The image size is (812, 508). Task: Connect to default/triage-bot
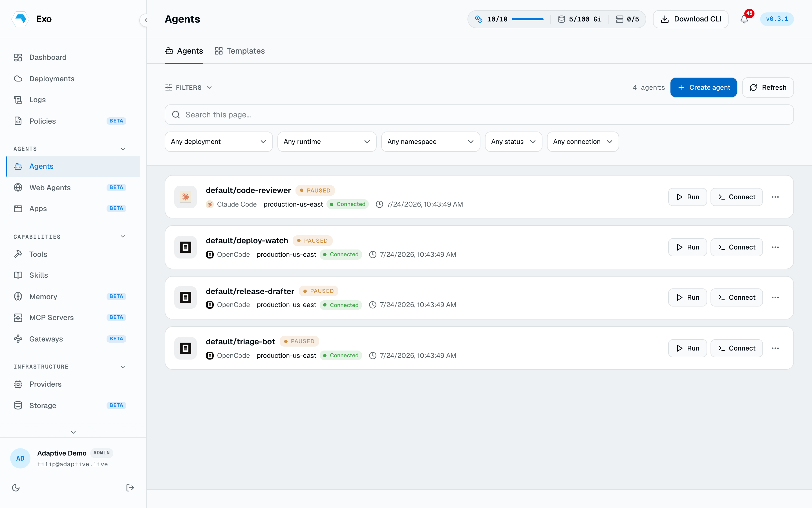pyautogui.click(x=736, y=348)
